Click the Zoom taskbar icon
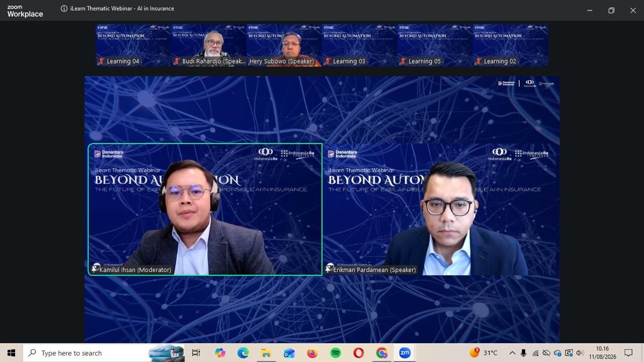 (405, 353)
